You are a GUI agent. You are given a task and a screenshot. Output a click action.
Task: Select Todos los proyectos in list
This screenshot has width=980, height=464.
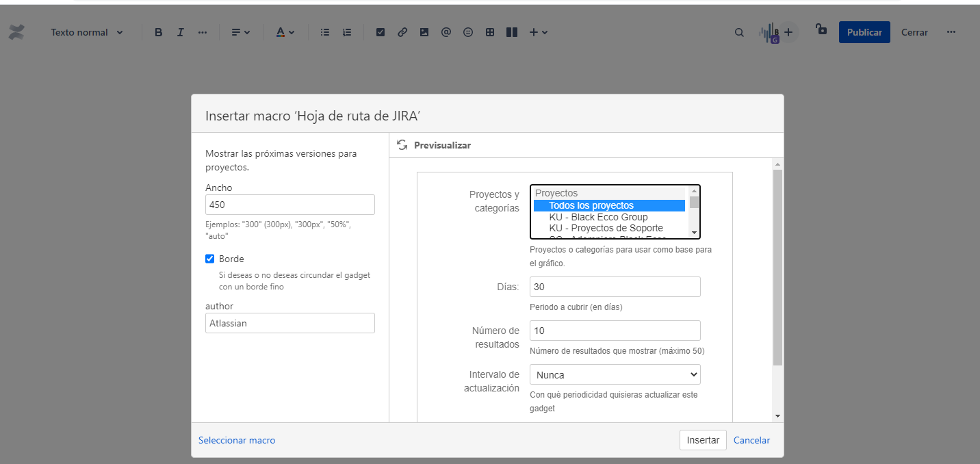click(609, 205)
